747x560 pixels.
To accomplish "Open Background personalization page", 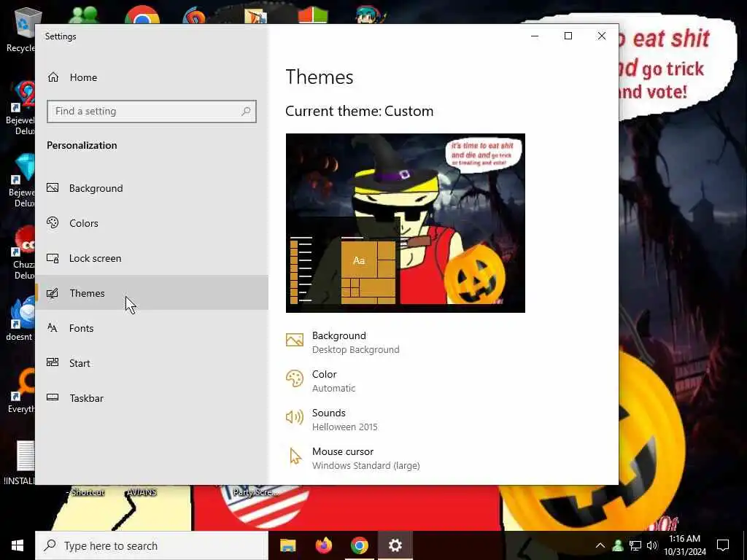I will [152, 188].
